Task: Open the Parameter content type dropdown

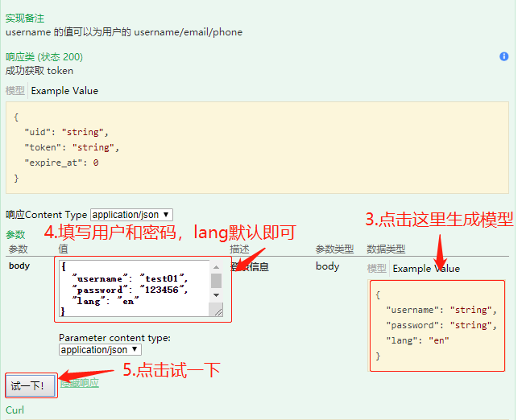Action: 101,350
